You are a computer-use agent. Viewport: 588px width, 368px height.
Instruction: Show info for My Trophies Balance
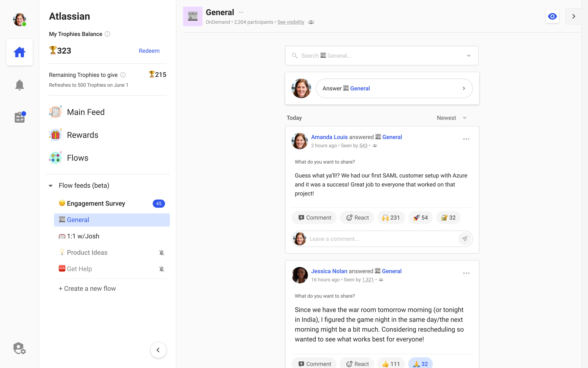pyautogui.click(x=107, y=34)
